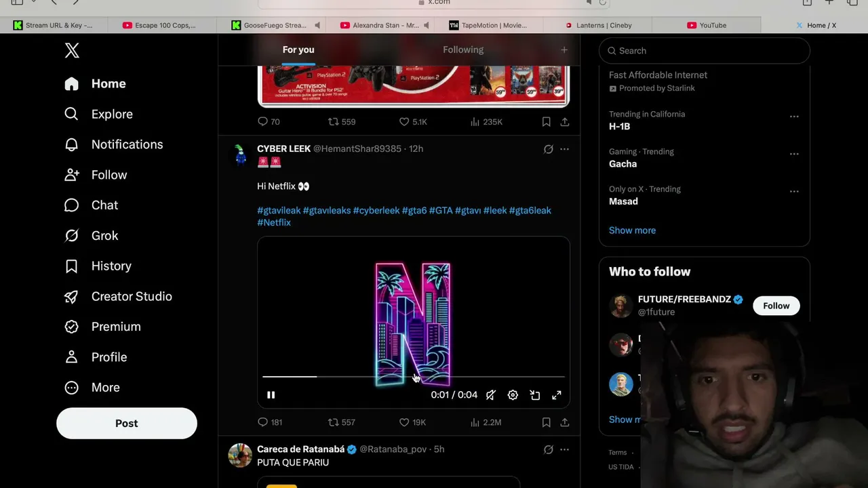Follow FUTURE/FREEBANDZ
868x488 pixels.
coord(776,306)
